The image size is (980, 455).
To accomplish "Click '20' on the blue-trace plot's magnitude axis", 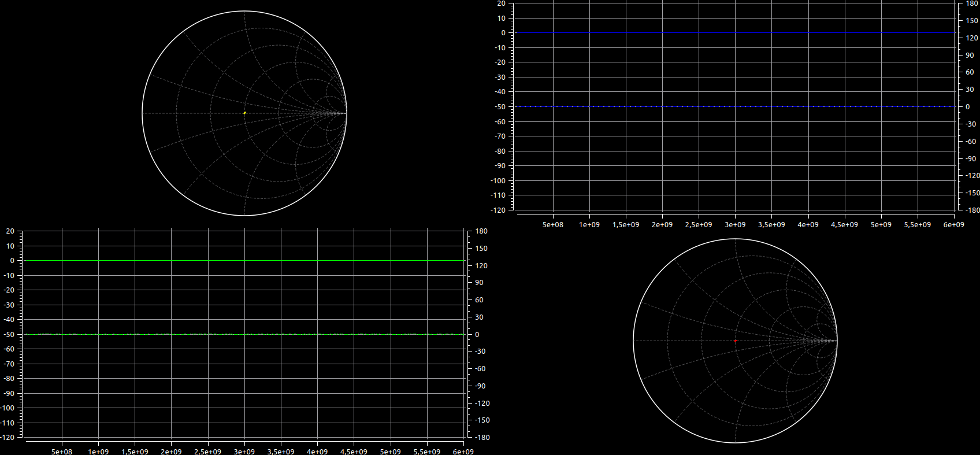I will pos(502,3).
